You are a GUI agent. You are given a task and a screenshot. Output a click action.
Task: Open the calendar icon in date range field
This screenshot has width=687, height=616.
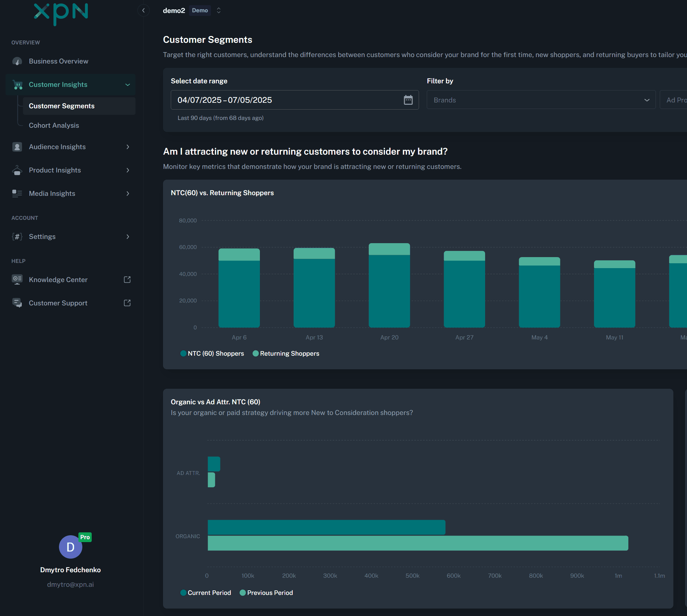click(x=408, y=100)
